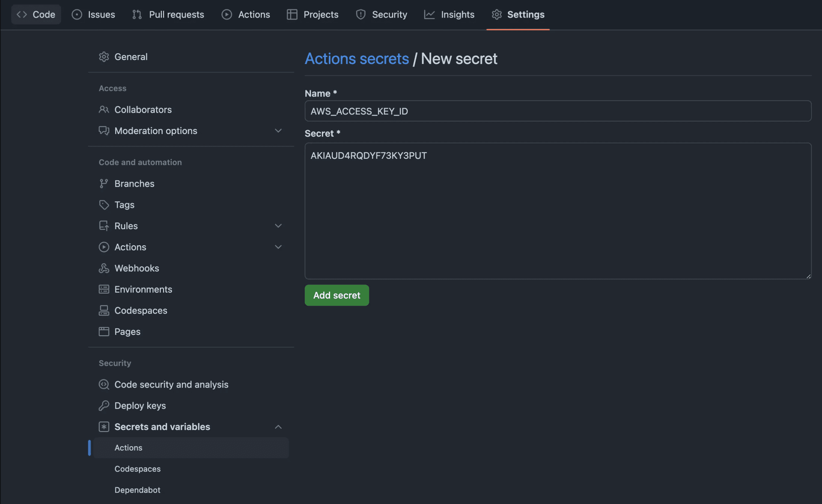Switch to the Insights tab
822x504 pixels.
click(449, 15)
